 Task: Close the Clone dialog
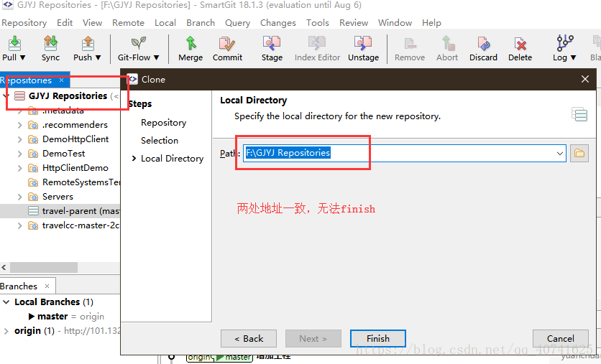(585, 79)
